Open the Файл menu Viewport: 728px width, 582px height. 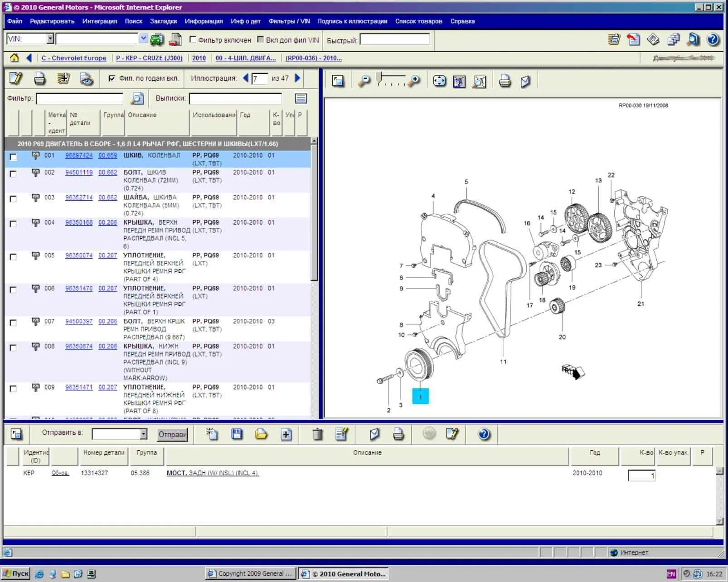(x=15, y=21)
